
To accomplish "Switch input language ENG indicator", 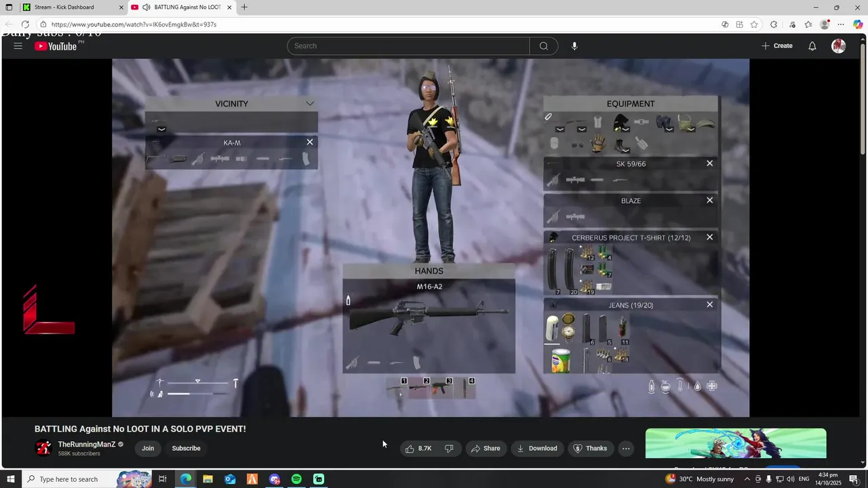I will pos(805,479).
